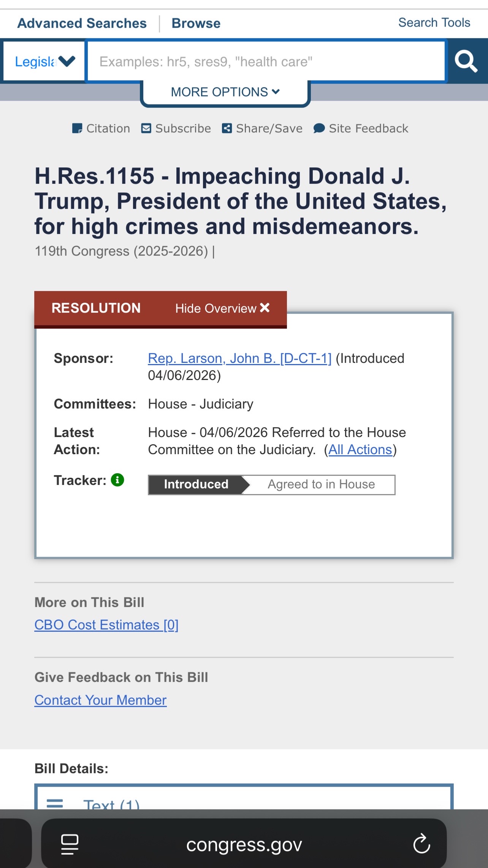This screenshot has height=868, width=488.
Task: Expand MORE OPTIONS under the search bar
Action: (225, 92)
